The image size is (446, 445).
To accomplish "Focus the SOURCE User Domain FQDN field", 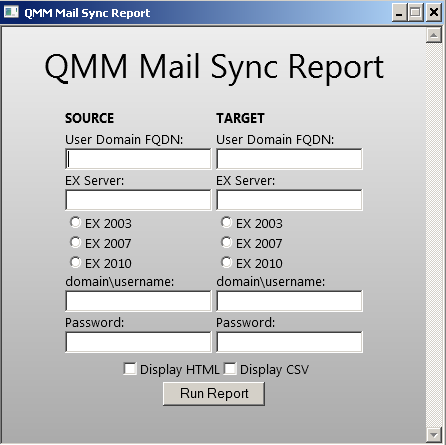I will click(x=138, y=159).
